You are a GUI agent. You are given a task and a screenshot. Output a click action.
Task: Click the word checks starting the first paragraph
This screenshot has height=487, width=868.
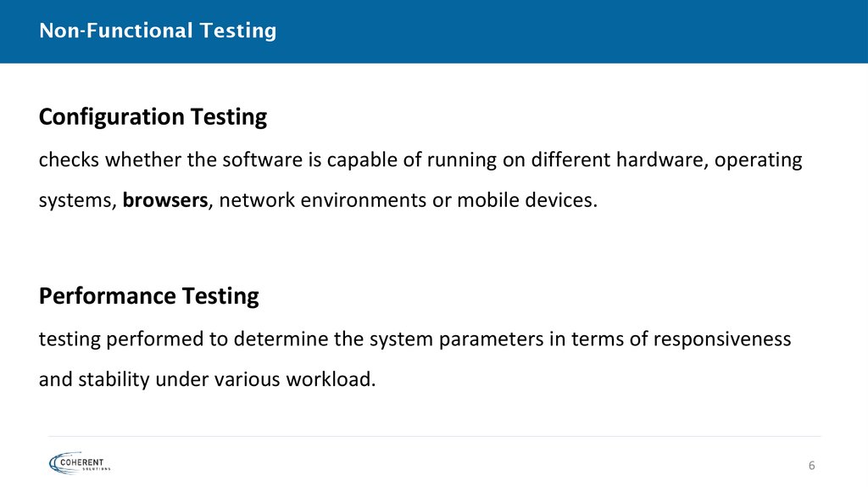65,160
